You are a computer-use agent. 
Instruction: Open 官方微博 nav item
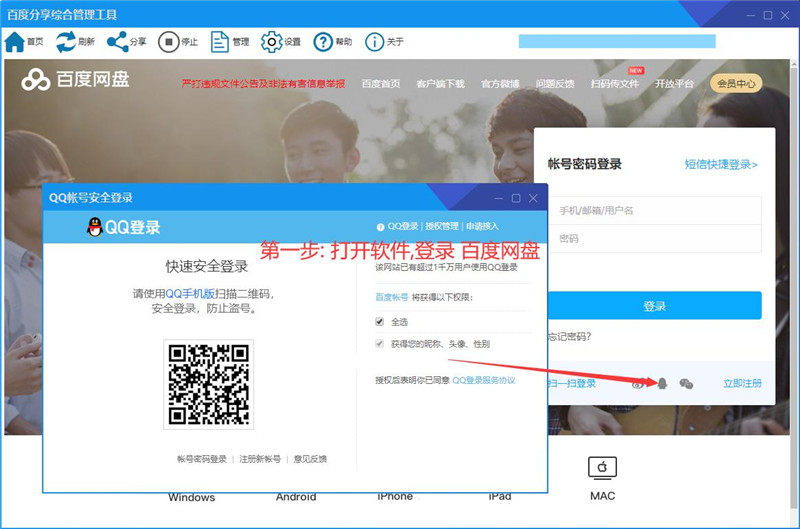[x=500, y=84]
